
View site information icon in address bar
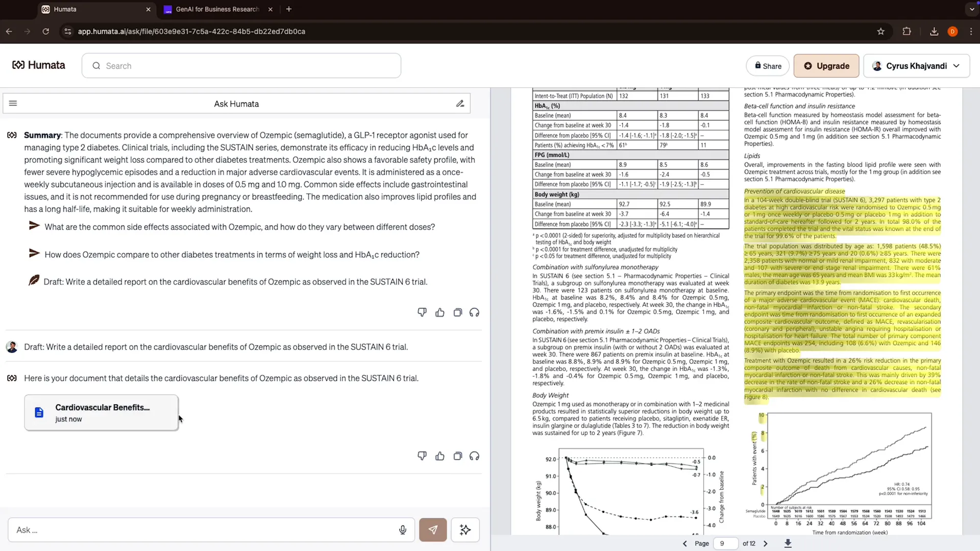pos(67,31)
